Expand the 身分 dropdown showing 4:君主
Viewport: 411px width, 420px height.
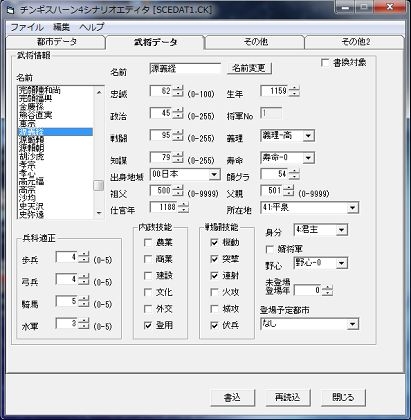point(341,230)
